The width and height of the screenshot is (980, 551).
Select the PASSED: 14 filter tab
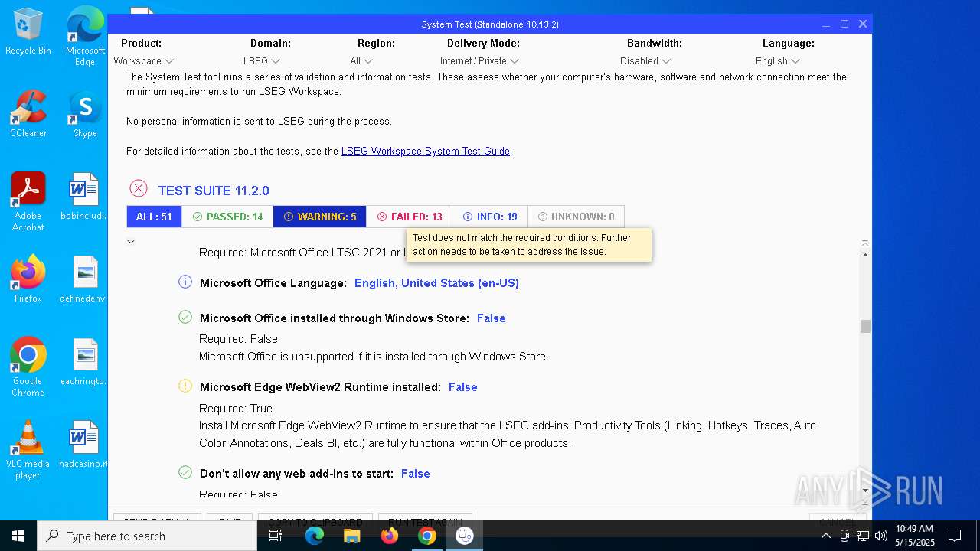(227, 217)
